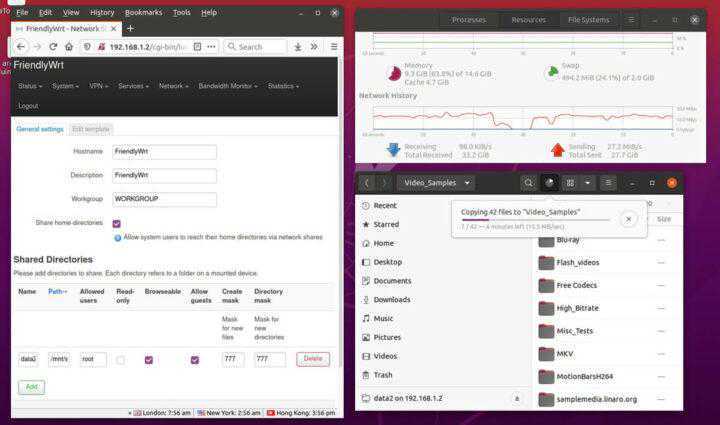Switch to the Edit template tab
Screen dimensions: 720x425
pyautogui.click(x=90, y=129)
